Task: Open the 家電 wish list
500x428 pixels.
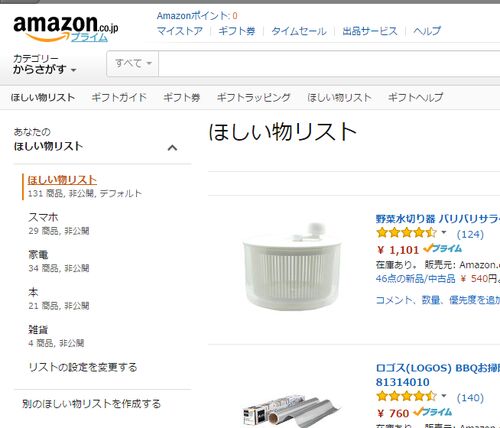Action: (38, 255)
